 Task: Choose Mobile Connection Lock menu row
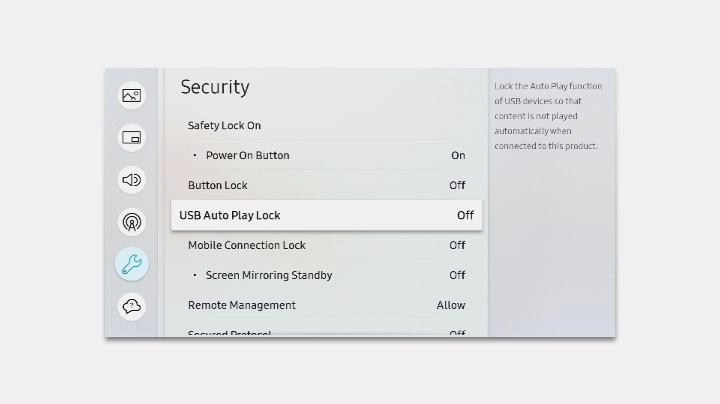(x=247, y=245)
